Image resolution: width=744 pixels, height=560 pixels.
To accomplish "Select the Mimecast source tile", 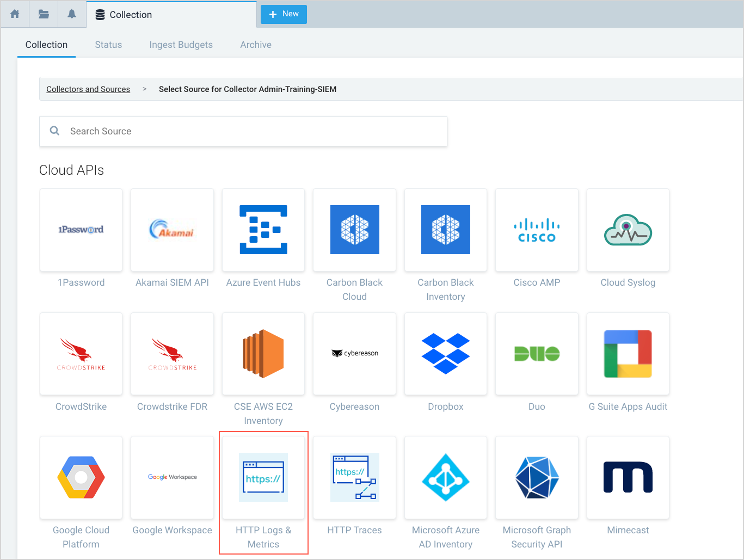I will [x=628, y=477].
